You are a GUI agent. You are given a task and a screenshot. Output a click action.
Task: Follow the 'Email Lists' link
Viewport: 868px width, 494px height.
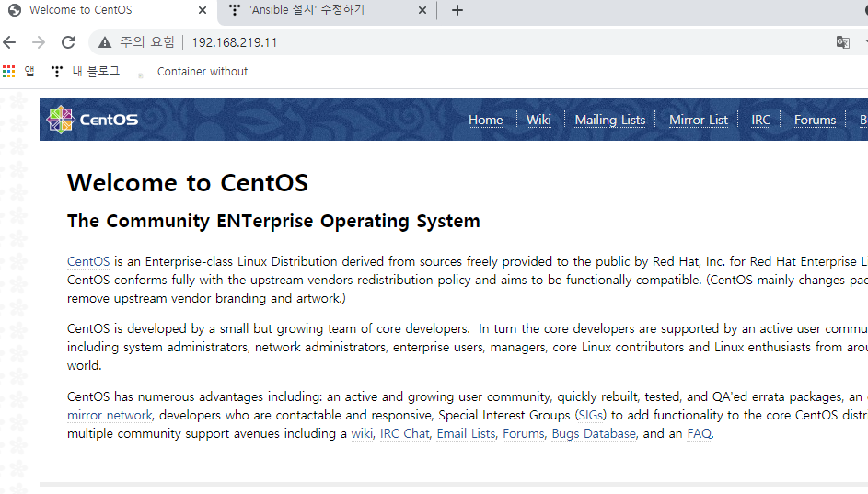(466, 433)
